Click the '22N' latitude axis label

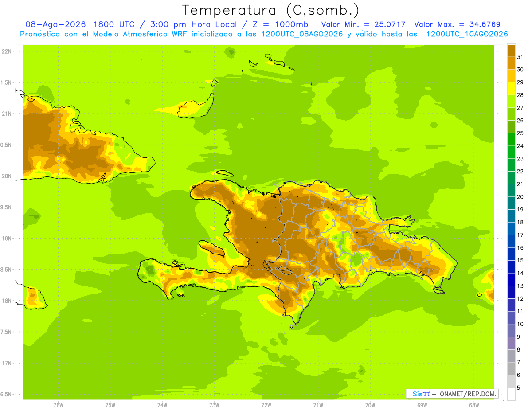pos(7,51)
